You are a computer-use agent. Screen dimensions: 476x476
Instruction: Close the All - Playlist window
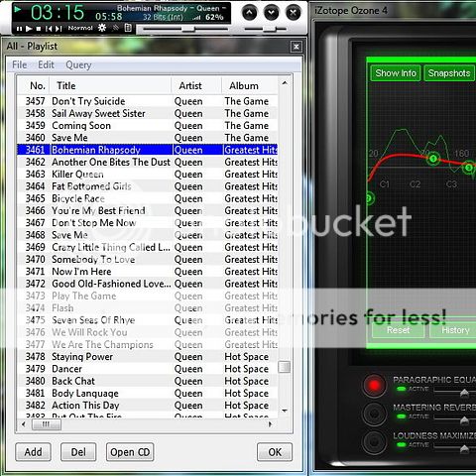(x=297, y=47)
